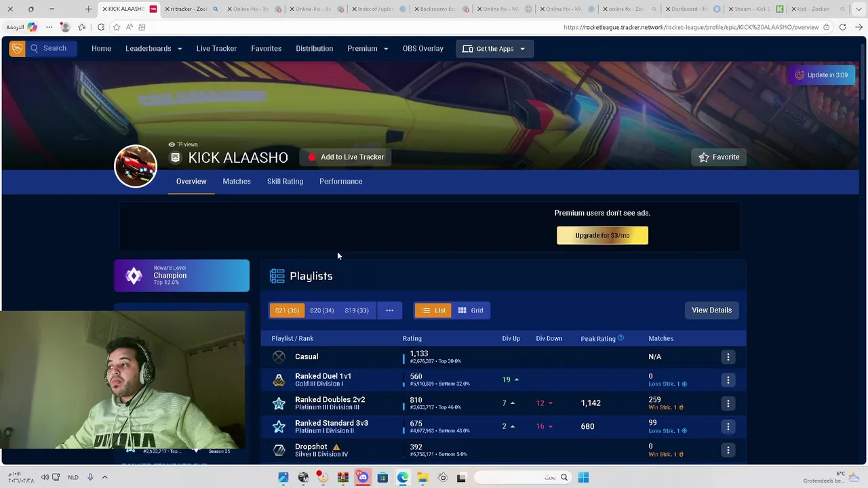The height and width of the screenshot is (488, 868).
Task: Open File Explorer from taskbar
Action: 422,478
